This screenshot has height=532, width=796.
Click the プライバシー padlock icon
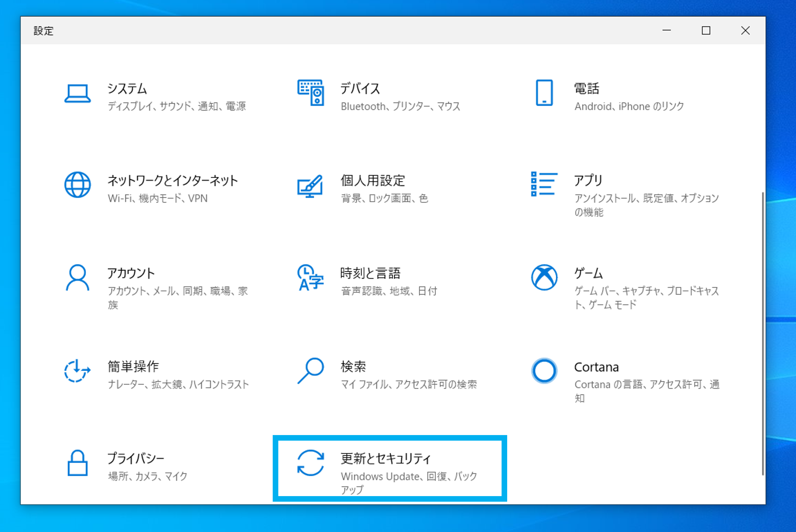pos(77,463)
